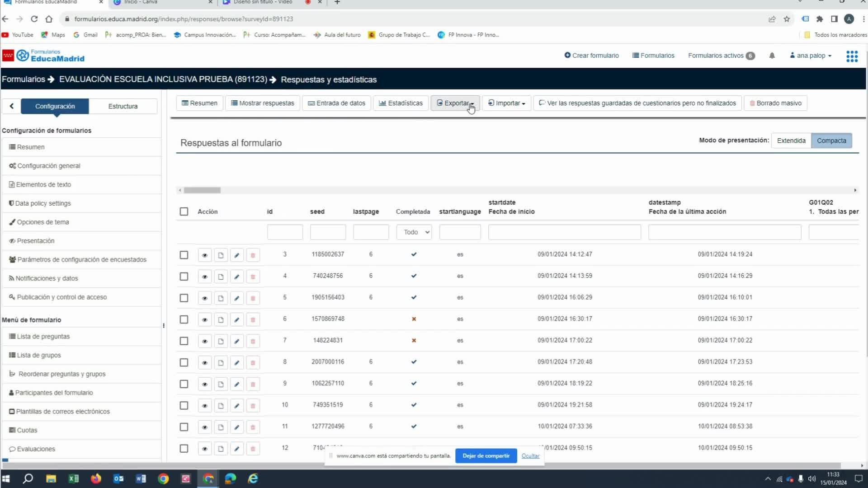The width and height of the screenshot is (868, 488).
Task: Switch to the Estructura tab
Action: (x=123, y=106)
